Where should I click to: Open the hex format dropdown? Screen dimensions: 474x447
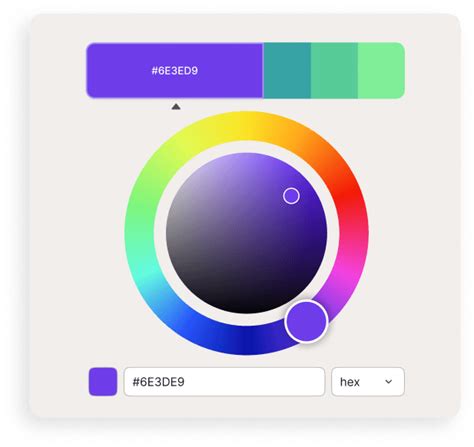pyautogui.click(x=368, y=382)
